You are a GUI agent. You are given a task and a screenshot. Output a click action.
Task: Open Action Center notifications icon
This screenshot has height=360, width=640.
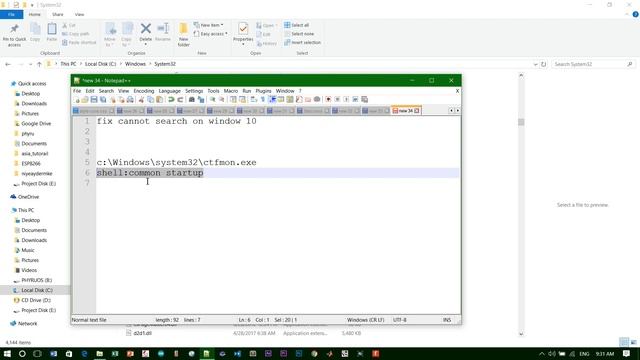point(627,354)
